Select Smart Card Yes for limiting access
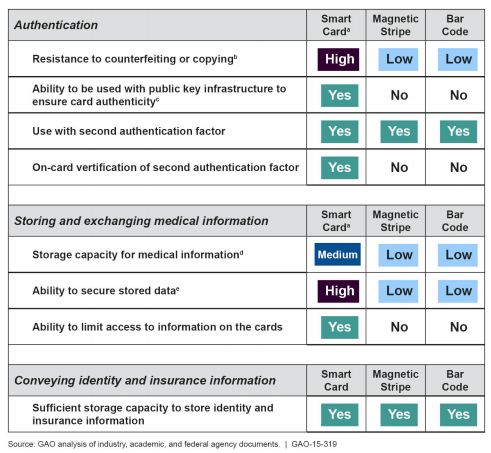 click(339, 327)
